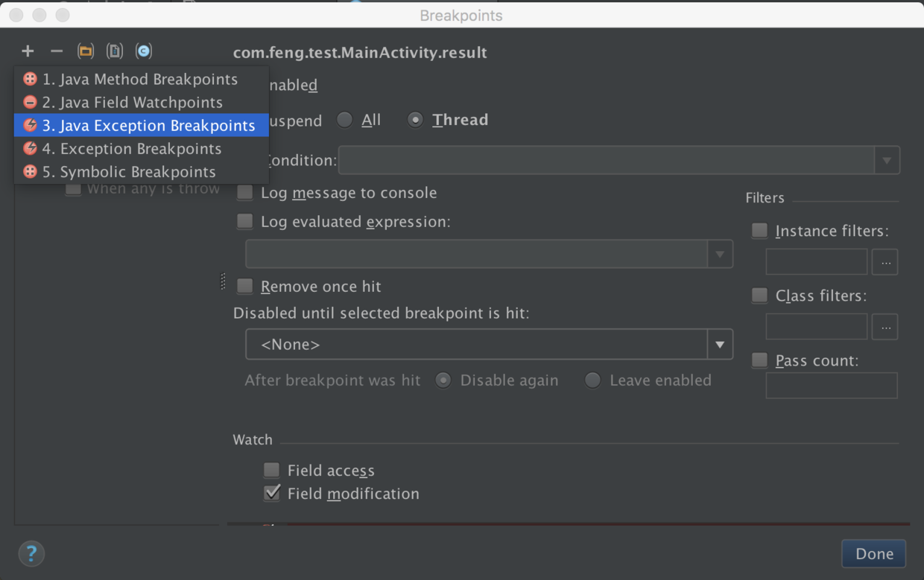Click the Symbolic Breakpoints icon in menu
Screen dimensions: 924x580
(x=29, y=172)
